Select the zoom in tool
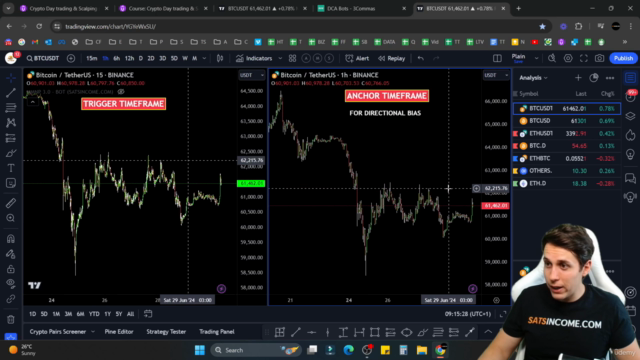This screenshot has height=360, width=640. [11, 218]
